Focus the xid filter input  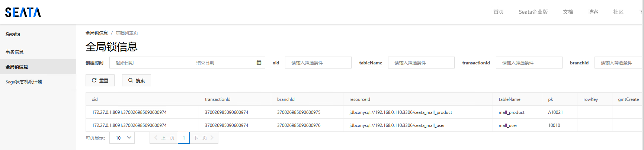tap(318, 63)
